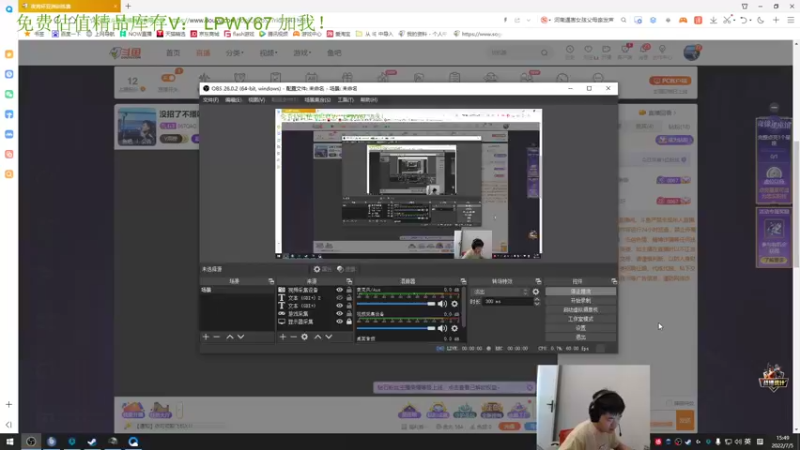Toggle visibility of 文本 (GDI+) 2 source
This screenshot has width=800, height=450.
pyautogui.click(x=339, y=298)
